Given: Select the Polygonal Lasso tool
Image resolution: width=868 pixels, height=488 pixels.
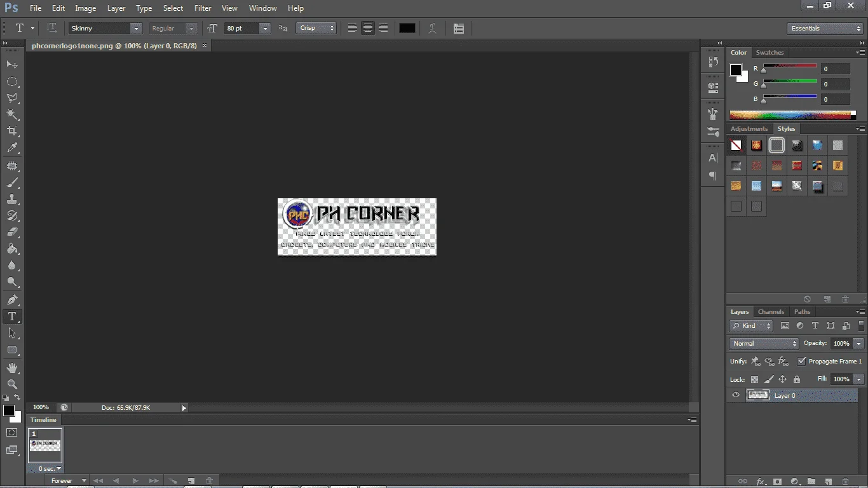Looking at the screenshot, I should tap(12, 98).
